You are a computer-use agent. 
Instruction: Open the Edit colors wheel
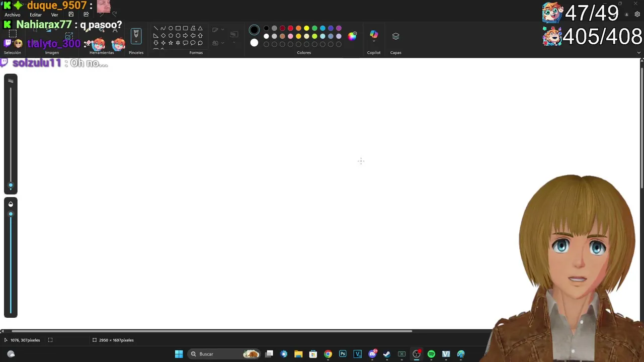click(x=352, y=36)
